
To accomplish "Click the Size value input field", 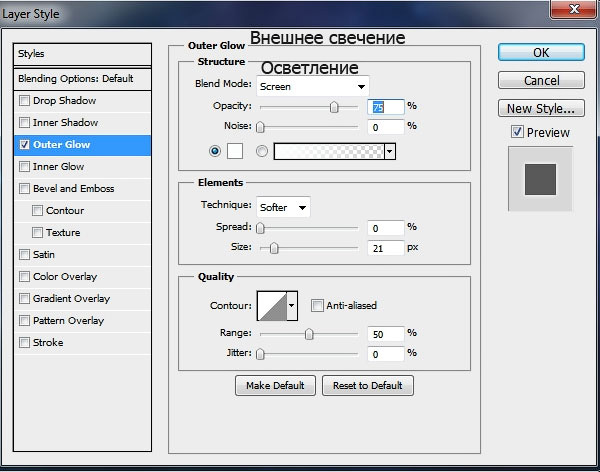I will [x=385, y=248].
